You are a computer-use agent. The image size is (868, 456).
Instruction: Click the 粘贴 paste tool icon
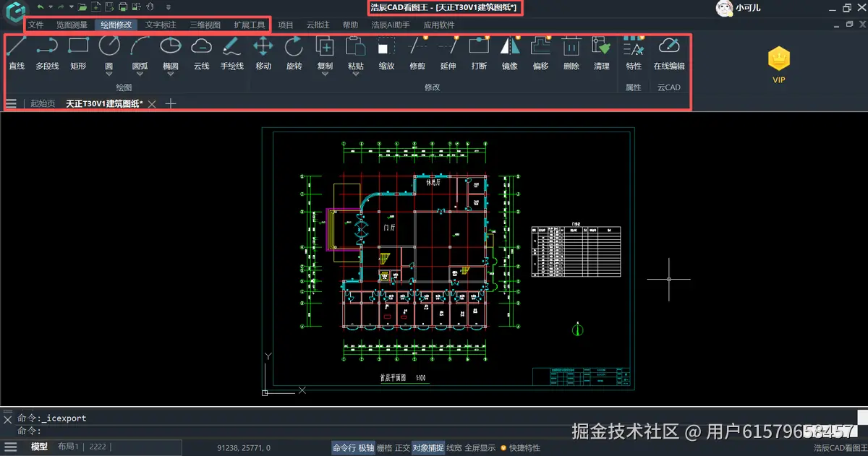[x=356, y=46]
